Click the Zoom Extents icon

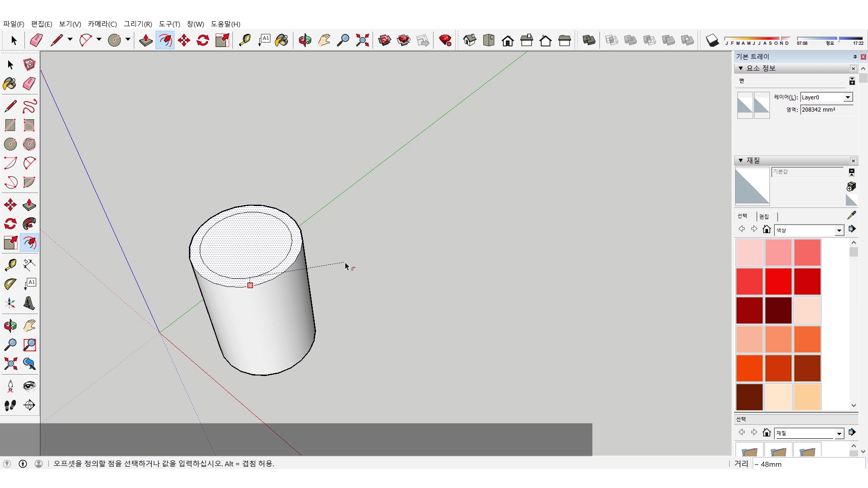[362, 41]
